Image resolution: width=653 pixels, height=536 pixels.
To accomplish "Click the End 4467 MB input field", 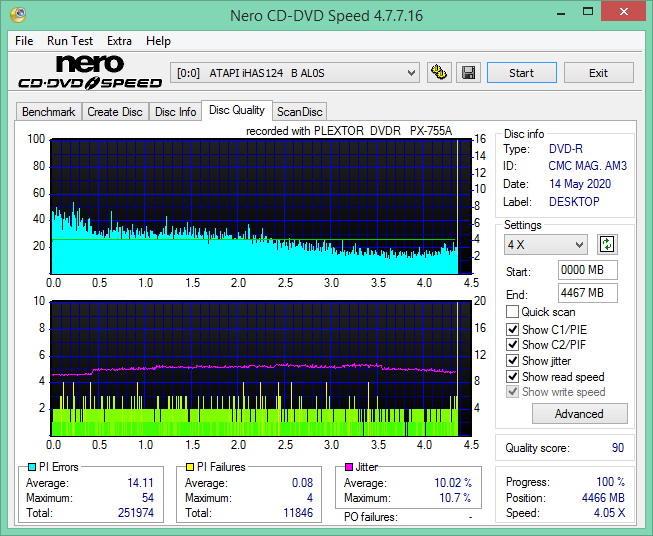I will (x=588, y=293).
